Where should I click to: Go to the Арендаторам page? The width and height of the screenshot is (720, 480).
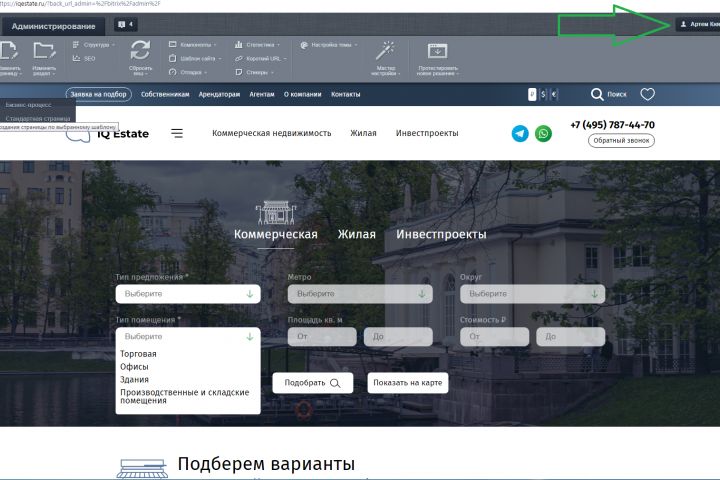pyautogui.click(x=219, y=94)
